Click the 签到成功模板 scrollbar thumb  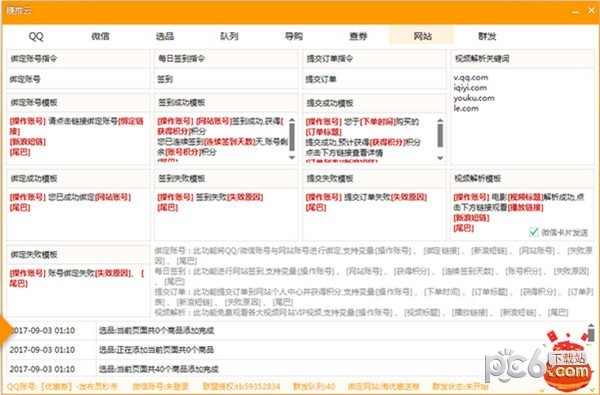(292, 137)
